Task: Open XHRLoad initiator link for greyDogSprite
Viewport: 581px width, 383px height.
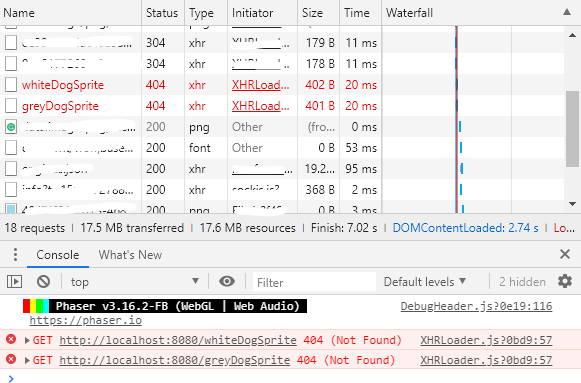Action: click(260, 106)
